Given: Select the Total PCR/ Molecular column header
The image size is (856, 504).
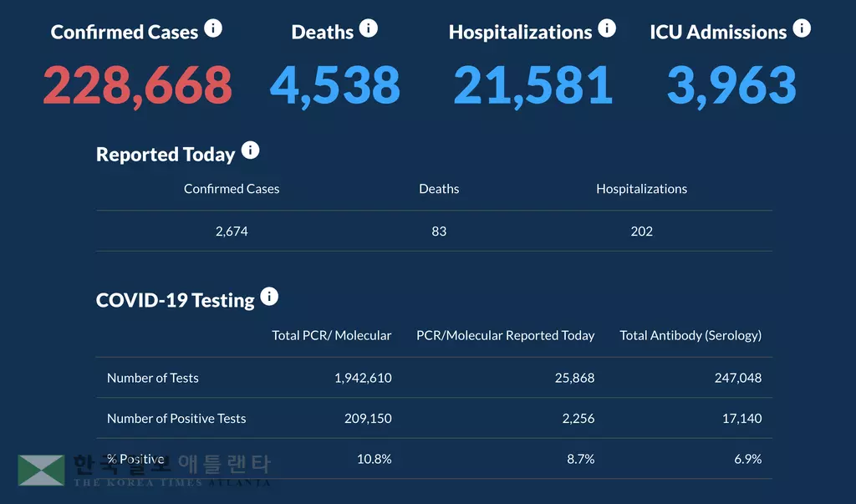Looking at the screenshot, I should point(331,335).
